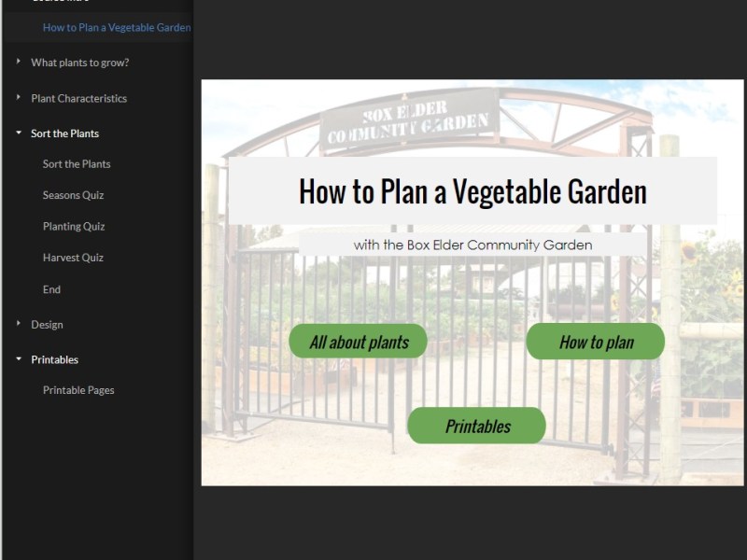747x560 pixels.
Task: Open the 'Seasons Quiz' lesson
Action: (x=75, y=195)
